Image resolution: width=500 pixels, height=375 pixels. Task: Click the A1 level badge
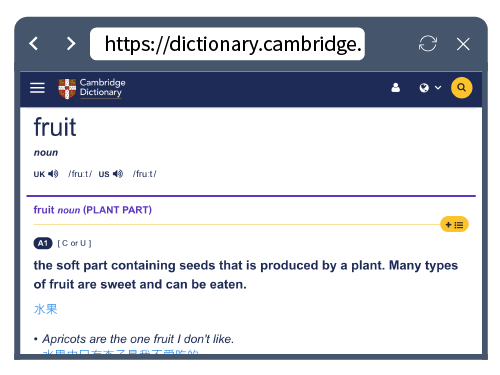(43, 243)
